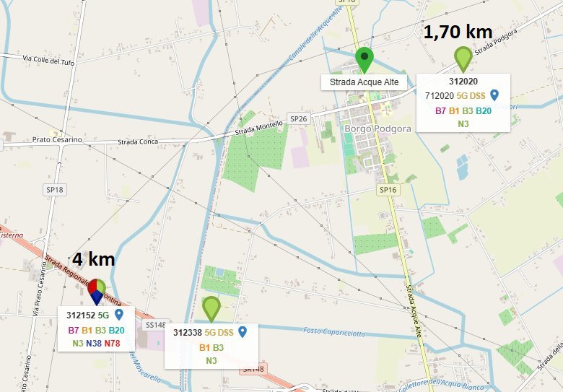The height and width of the screenshot is (392, 563).
Task: Click blue location icon beside 712020 5G DSS
Action: coord(494,95)
